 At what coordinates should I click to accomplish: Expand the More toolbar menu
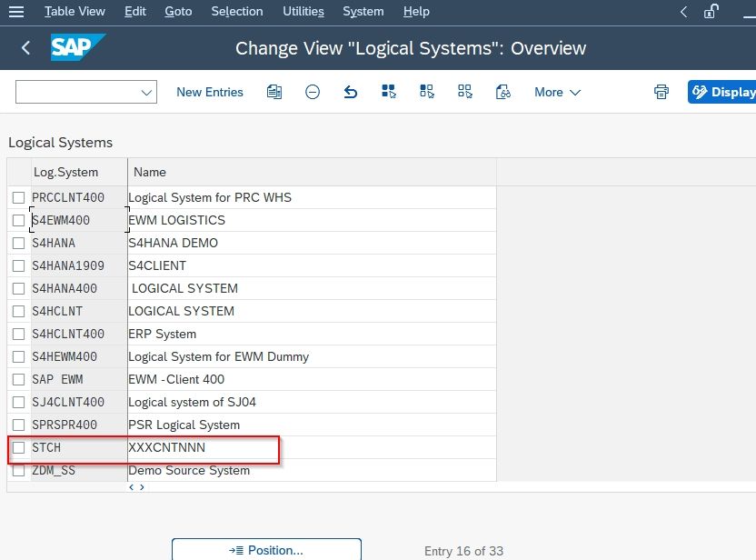[x=557, y=92]
